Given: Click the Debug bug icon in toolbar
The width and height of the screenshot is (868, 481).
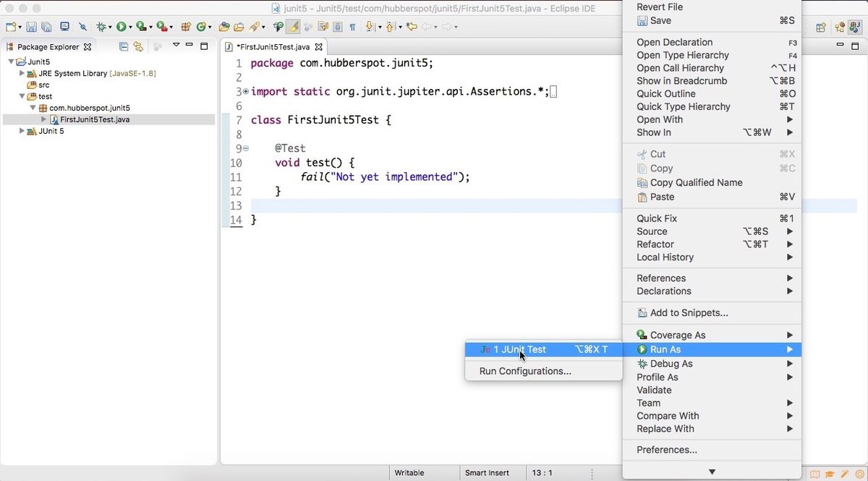Looking at the screenshot, I should click(x=101, y=27).
